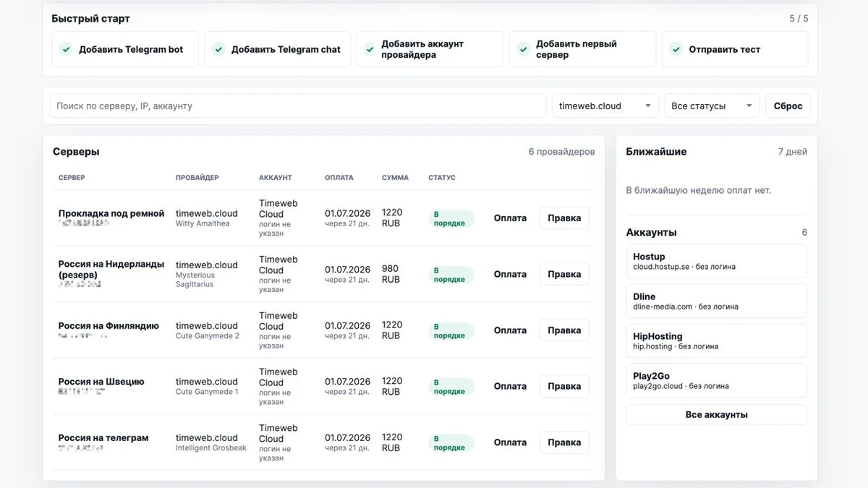Viewport: 868px width, 488px height.
Task: Click the 980 RUB amount cell
Action: [x=391, y=274]
